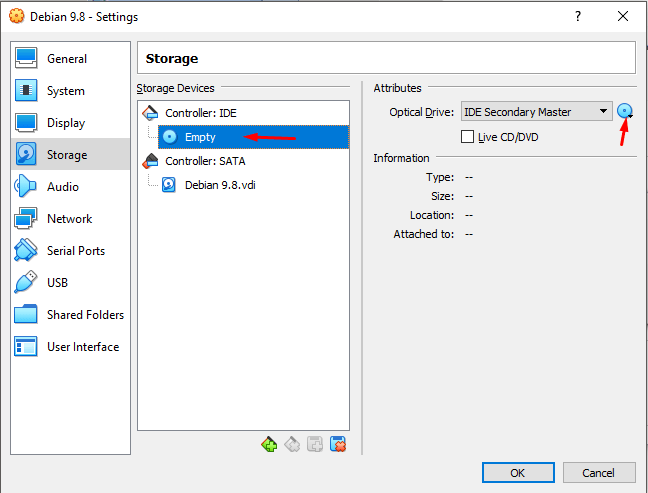Go to Serial Ports settings
Image resolution: width=648 pixels, height=493 pixels.
click(x=75, y=251)
